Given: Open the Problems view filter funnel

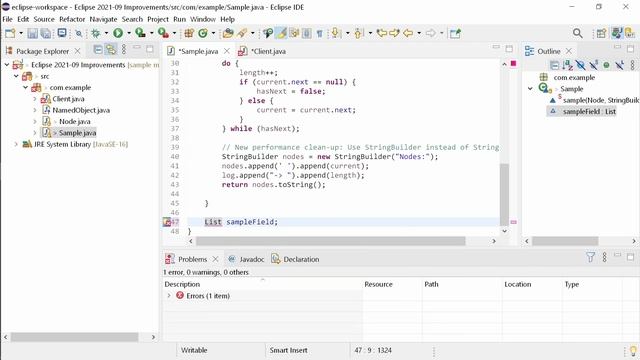Looking at the screenshot, I should click(x=590, y=257).
